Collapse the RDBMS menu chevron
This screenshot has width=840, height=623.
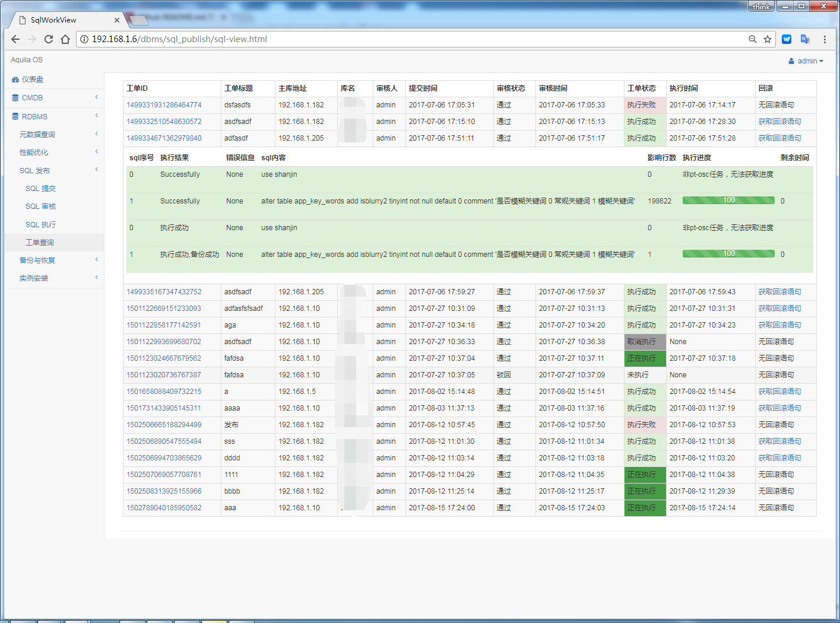coord(96,116)
